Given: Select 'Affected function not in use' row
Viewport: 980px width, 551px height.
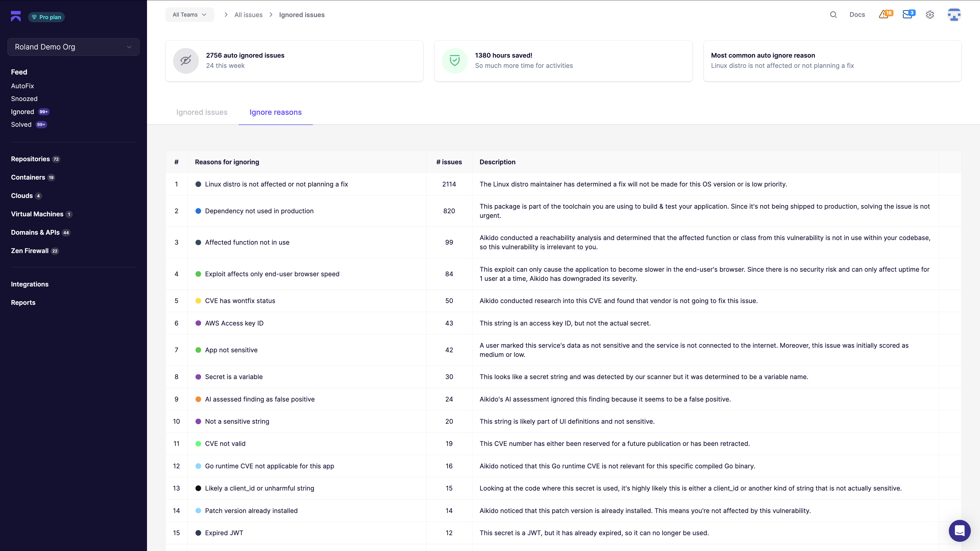Looking at the screenshot, I should 563,243.
